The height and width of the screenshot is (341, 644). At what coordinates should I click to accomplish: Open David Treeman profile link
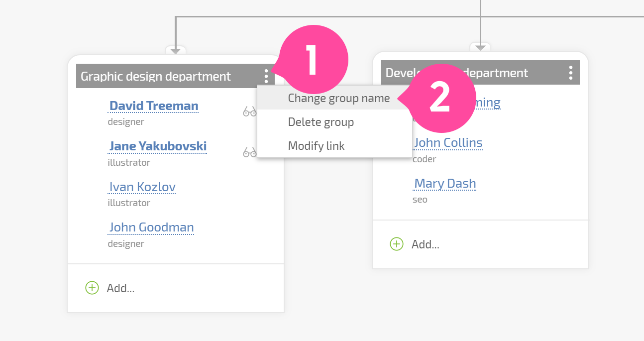[154, 106]
